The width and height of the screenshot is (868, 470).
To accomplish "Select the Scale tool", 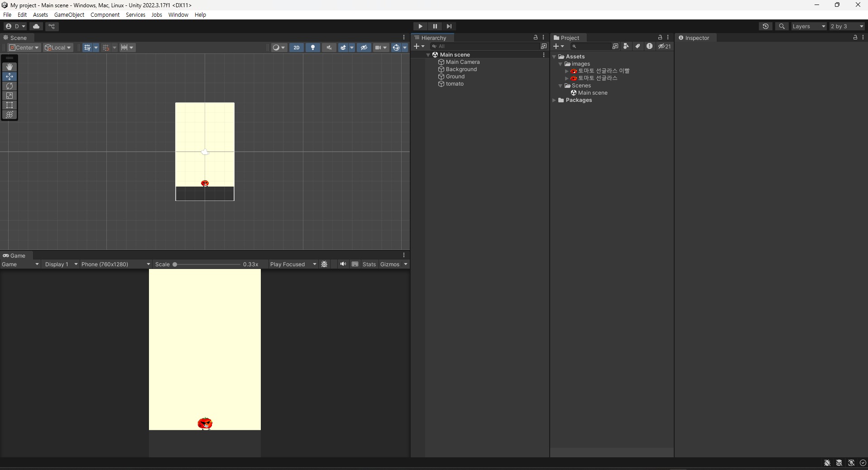I will [10, 96].
